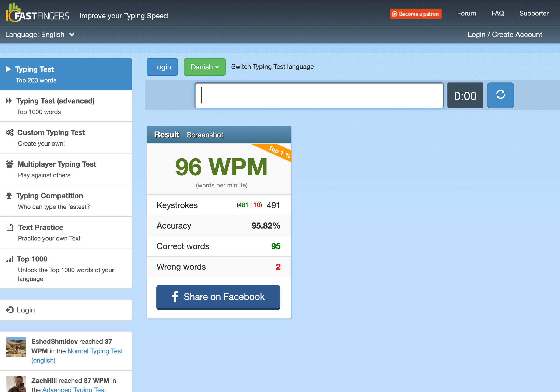Click the Custom Typing Test gears icon
The width and height of the screenshot is (560, 392).
[x=10, y=133]
